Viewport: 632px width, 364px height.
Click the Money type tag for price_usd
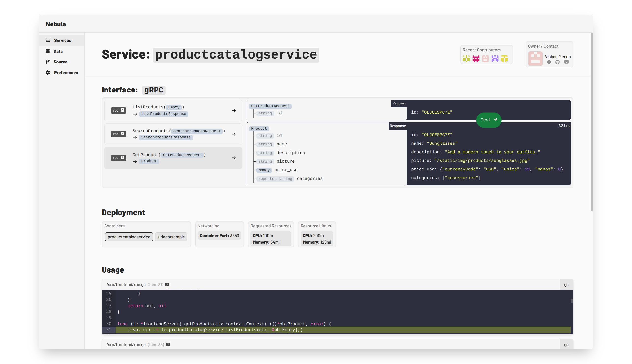pyautogui.click(x=264, y=170)
